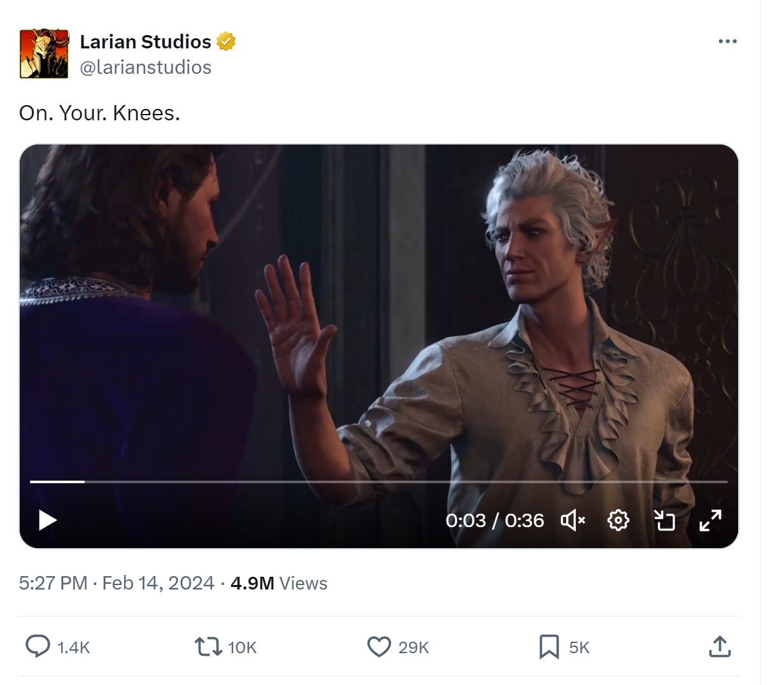
Task: Bookmark this tweet
Action: click(x=549, y=647)
